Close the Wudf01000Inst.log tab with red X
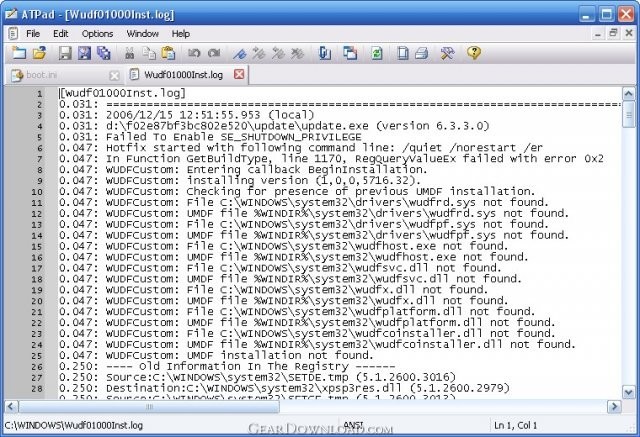 (x=239, y=74)
